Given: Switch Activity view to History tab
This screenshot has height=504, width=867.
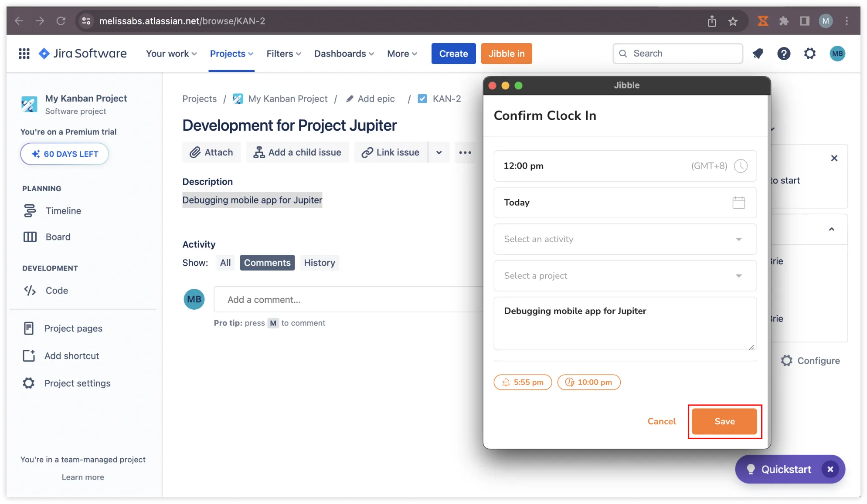Looking at the screenshot, I should pos(319,263).
